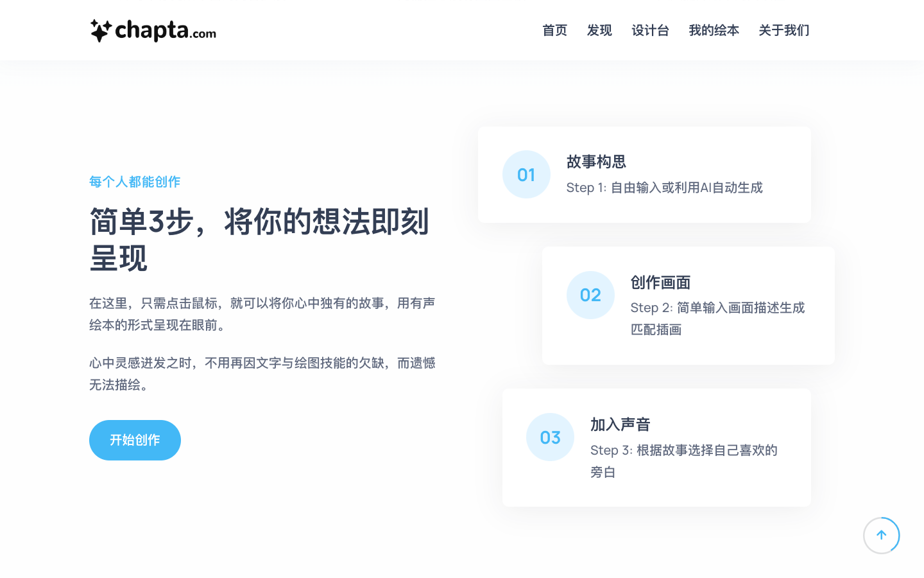Open 我的绘本 from the navigation bar

(714, 30)
